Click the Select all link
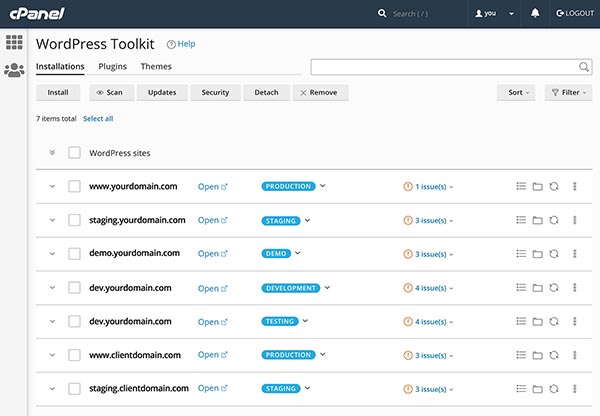 98,119
